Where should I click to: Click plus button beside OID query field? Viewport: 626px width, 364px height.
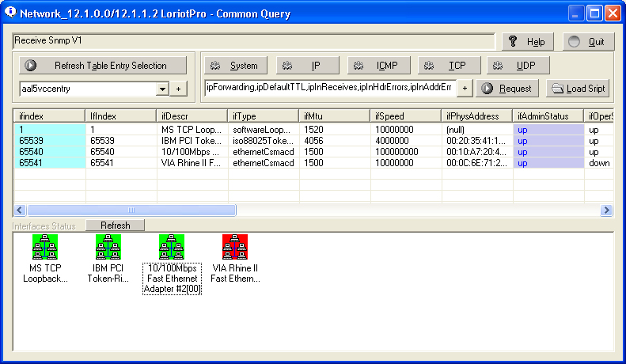point(464,89)
